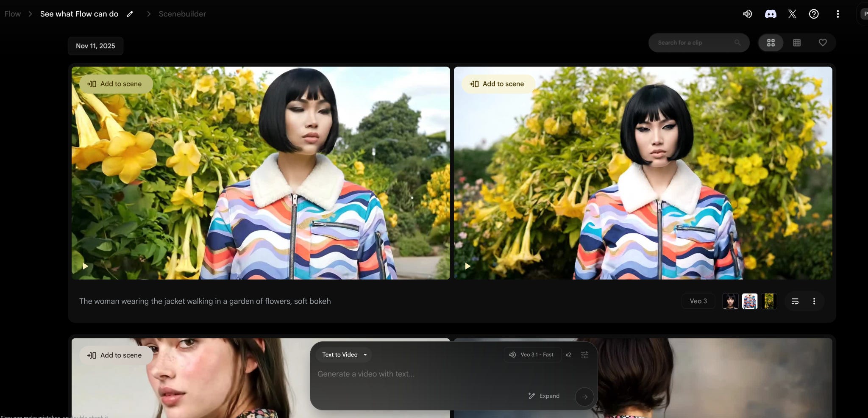This screenshot has height=418, width=868.
Task: Switch to small grid view
Action: [797, 43]
